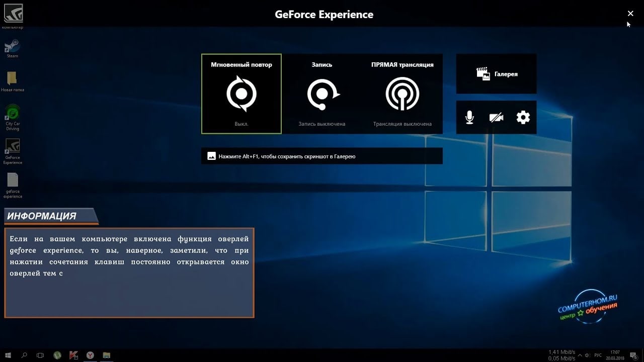Select the geforce experience text file

(12, 185)
